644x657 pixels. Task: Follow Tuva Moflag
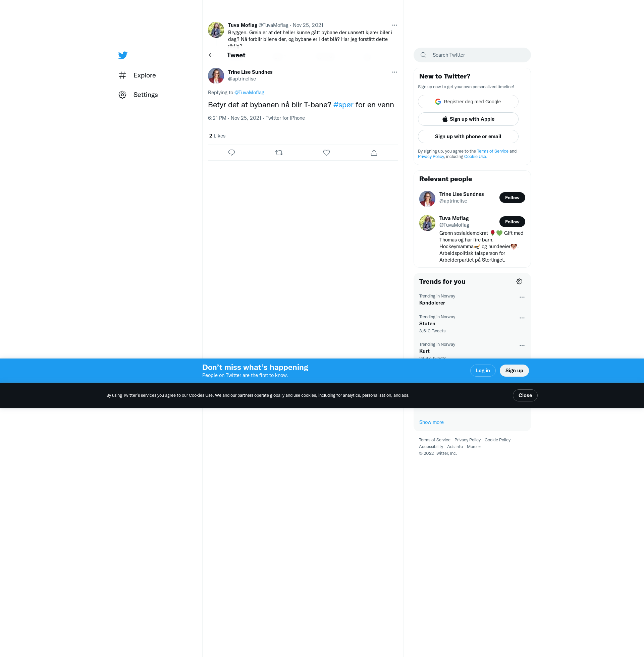[x=512, y=221]
